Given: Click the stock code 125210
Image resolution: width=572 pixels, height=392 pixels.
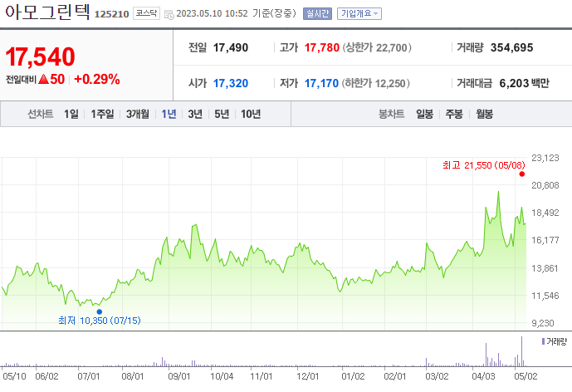Looking at the screenshot, I should coord(111,14).
